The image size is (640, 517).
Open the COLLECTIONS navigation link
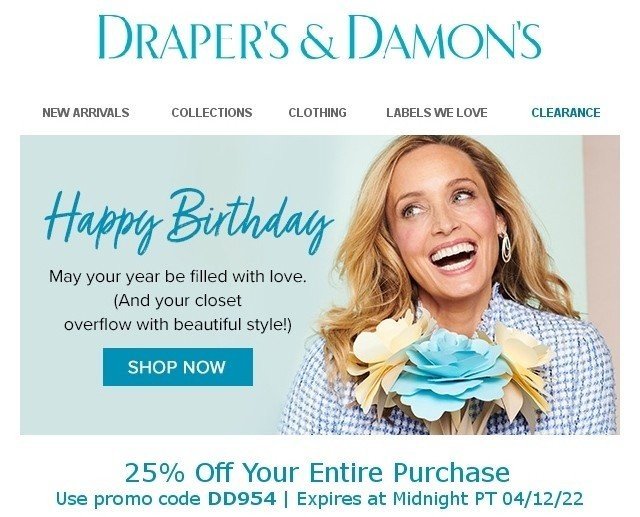212,113
